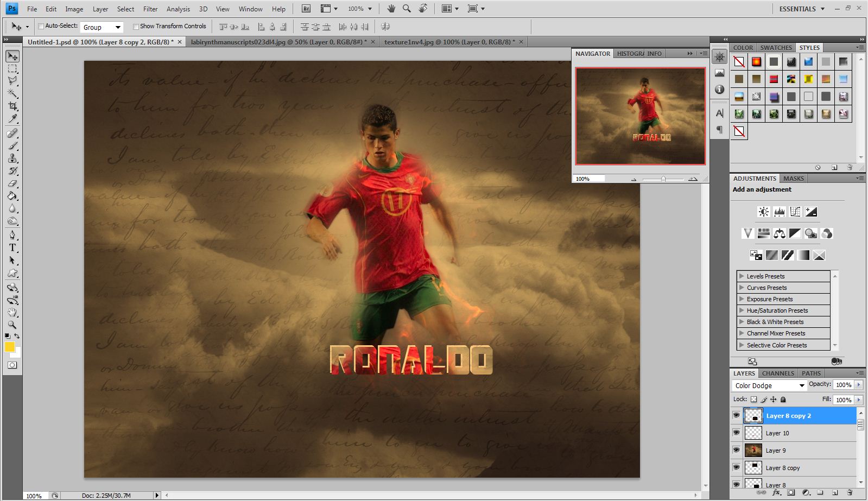The image size is (868, 501).
Task: Select the Eyedropper tool
Action: (x=12, y=119)
